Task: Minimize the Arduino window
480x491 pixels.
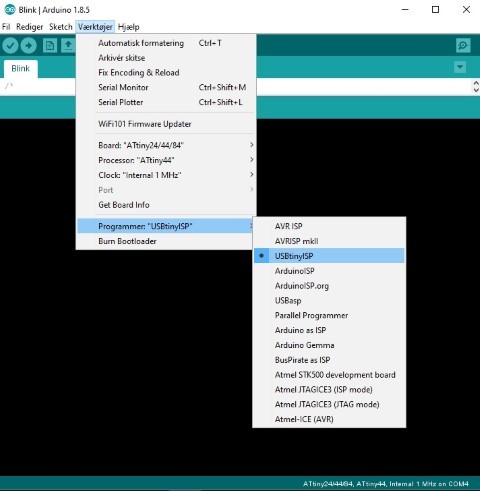Action: (x=405, y=10)
